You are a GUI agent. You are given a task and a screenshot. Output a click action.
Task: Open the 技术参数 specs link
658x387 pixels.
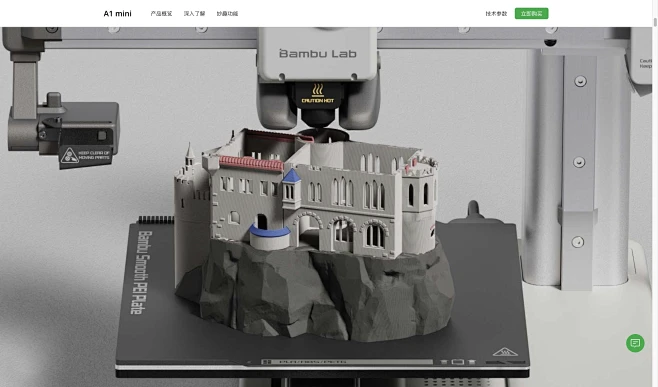496,13
